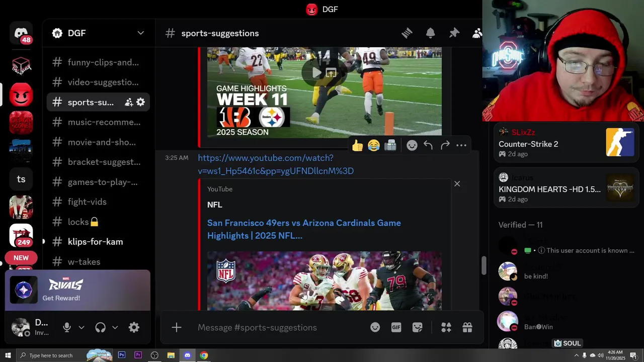This screenshot has width=644, height=362.
Task: React with thumbs up emoji
Action: pyautogui.click(x=358, y=145)
